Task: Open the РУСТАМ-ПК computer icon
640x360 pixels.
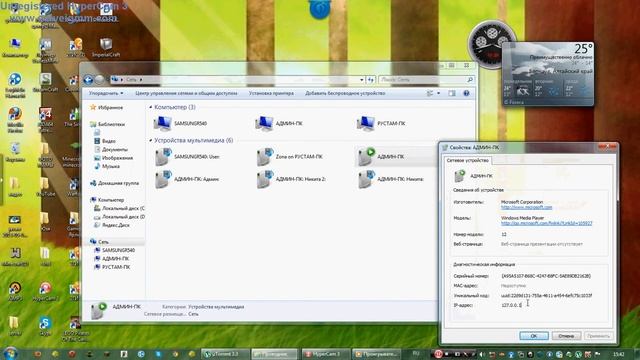Action: [x=381, y=123]
